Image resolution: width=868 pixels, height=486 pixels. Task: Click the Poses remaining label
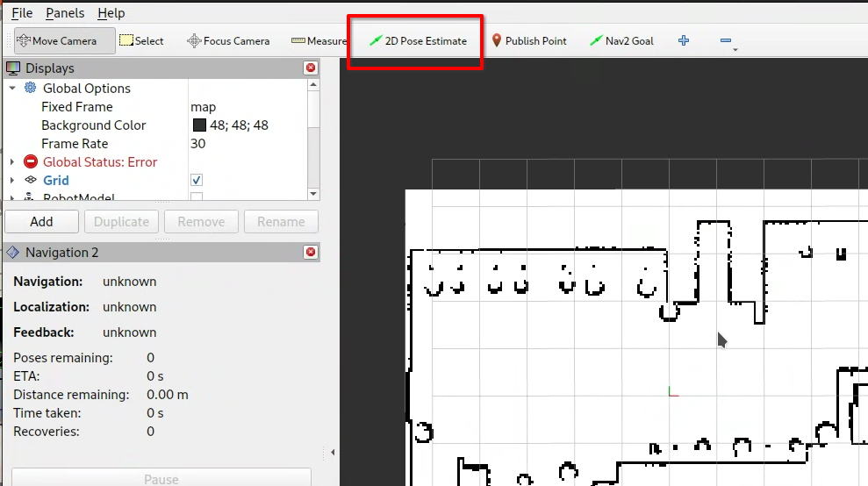(x=63, y=358)
